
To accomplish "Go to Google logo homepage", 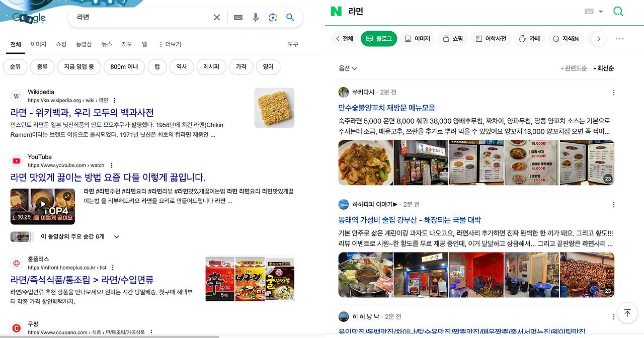I will click(29, 18).
